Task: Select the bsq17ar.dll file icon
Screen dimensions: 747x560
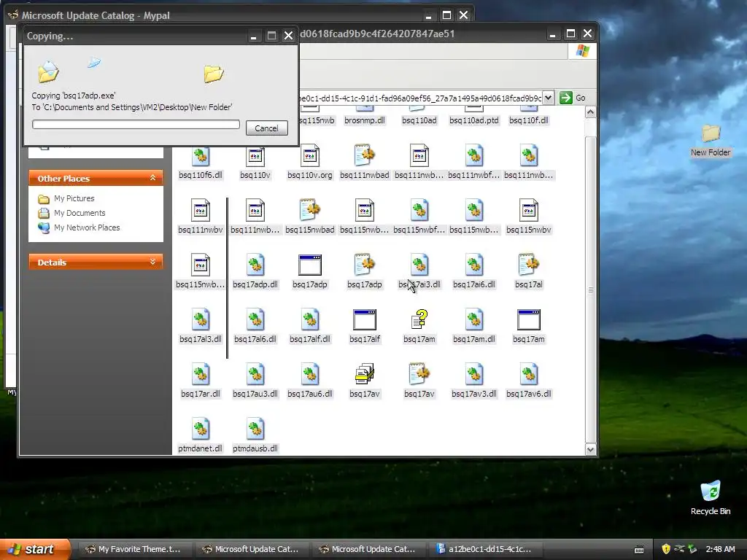Action: tap(201, 375)
